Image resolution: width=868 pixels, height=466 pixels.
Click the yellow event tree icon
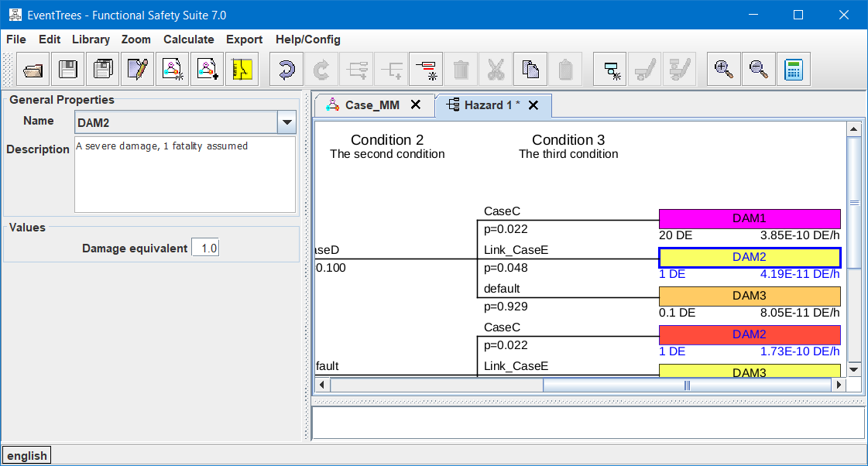tap(242, 70)
